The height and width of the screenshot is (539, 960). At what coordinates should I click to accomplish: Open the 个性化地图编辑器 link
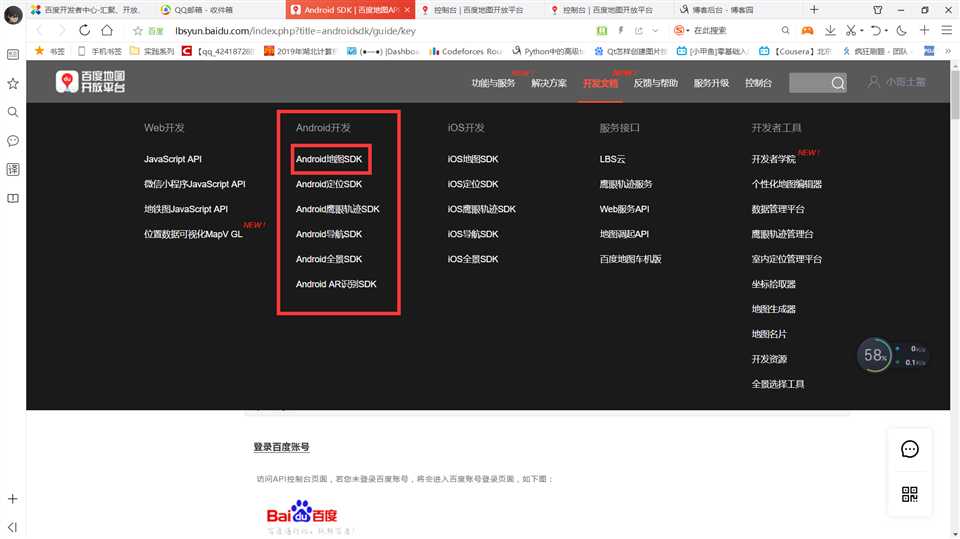787,184
